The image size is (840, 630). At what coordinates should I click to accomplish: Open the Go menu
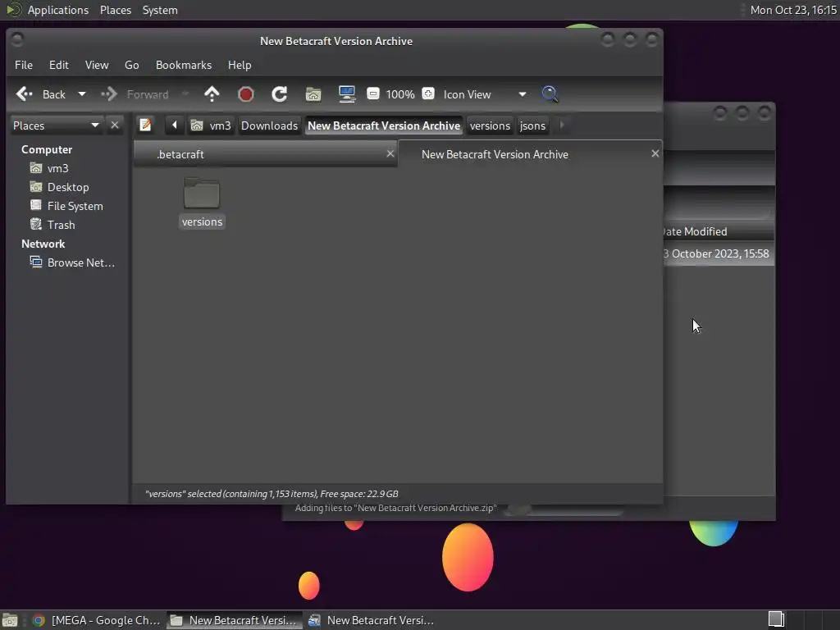(132, 65)
